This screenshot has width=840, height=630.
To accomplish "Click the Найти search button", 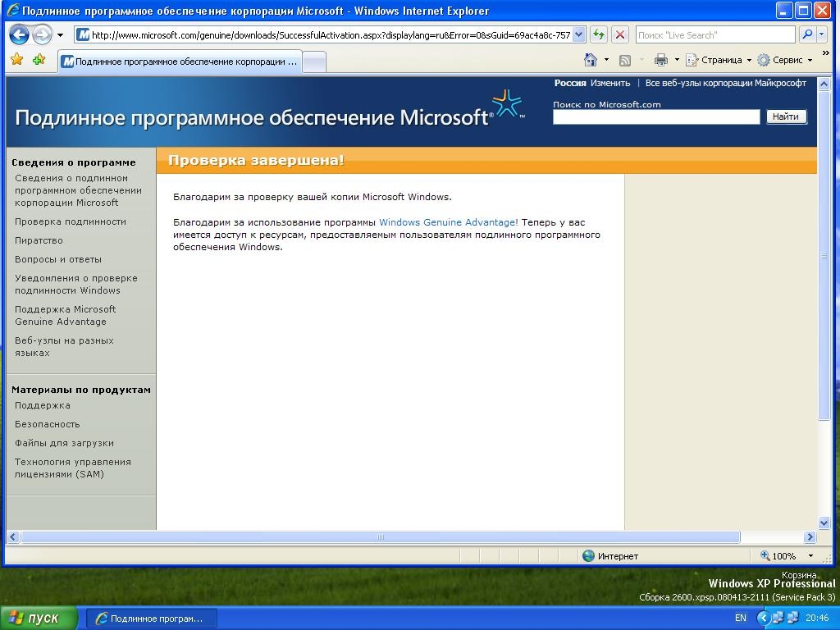I will coord(785,116).
